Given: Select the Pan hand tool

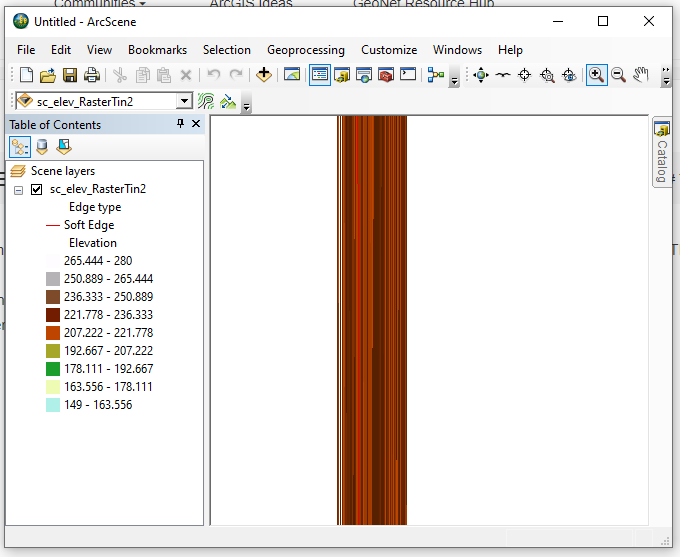Looking at the screenshot, I should click(x=641, y=75).
